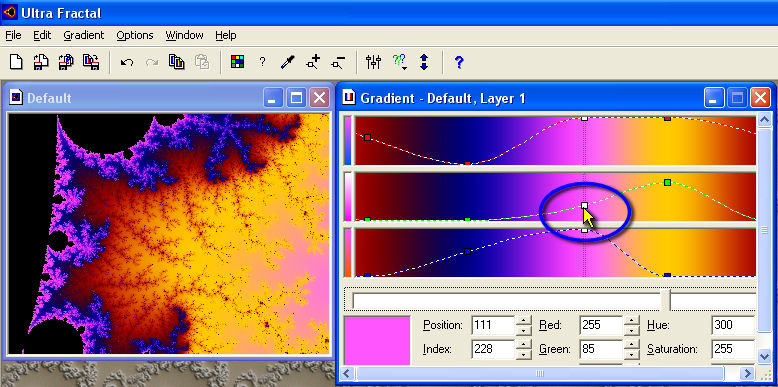The height and width of the screenshot is (387, 778).
Task: Click the remove control point minus icon
Action: (338, 62)
